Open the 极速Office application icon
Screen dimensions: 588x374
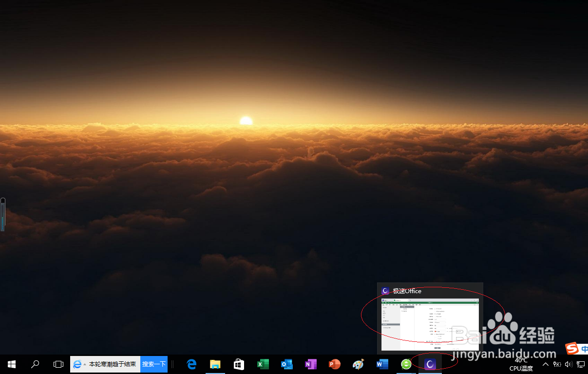point(430,364)
